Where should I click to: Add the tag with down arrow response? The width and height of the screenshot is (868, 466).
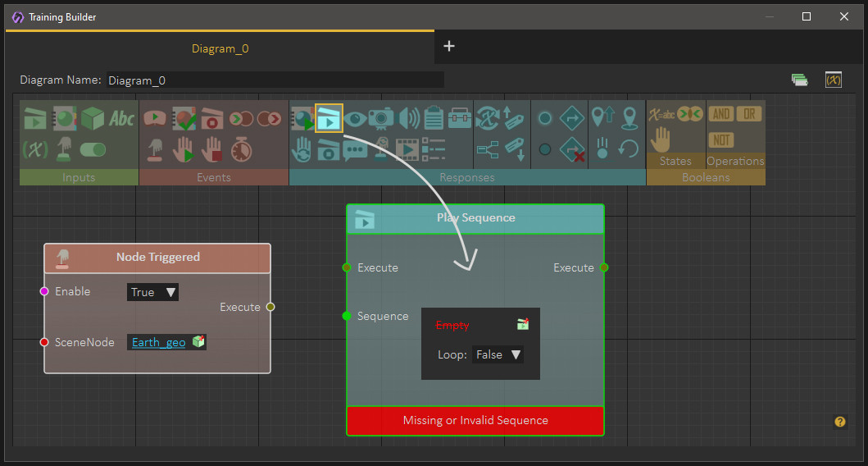(514, 149)
